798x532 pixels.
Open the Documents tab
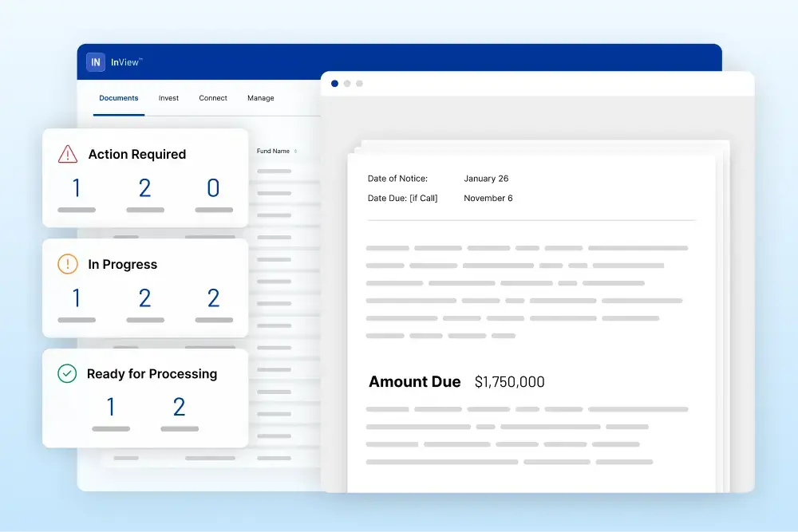118,98
